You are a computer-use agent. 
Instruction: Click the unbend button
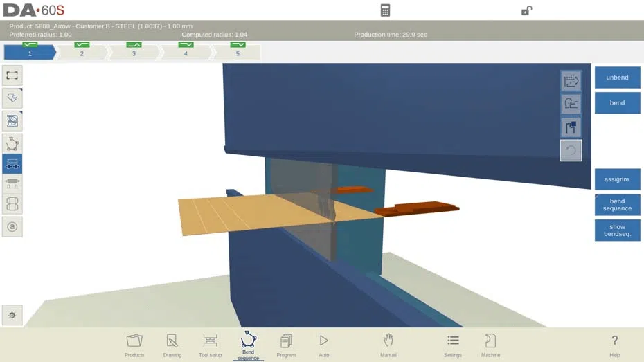617,78
